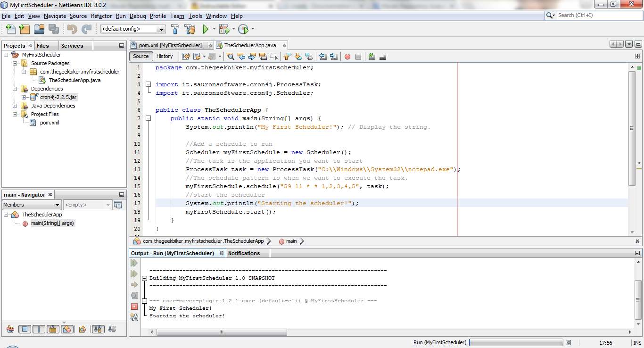Screen dimensions: 644x348
Task: Toggle Show Inherited Members in Navigator
Action: pos(10,329)
